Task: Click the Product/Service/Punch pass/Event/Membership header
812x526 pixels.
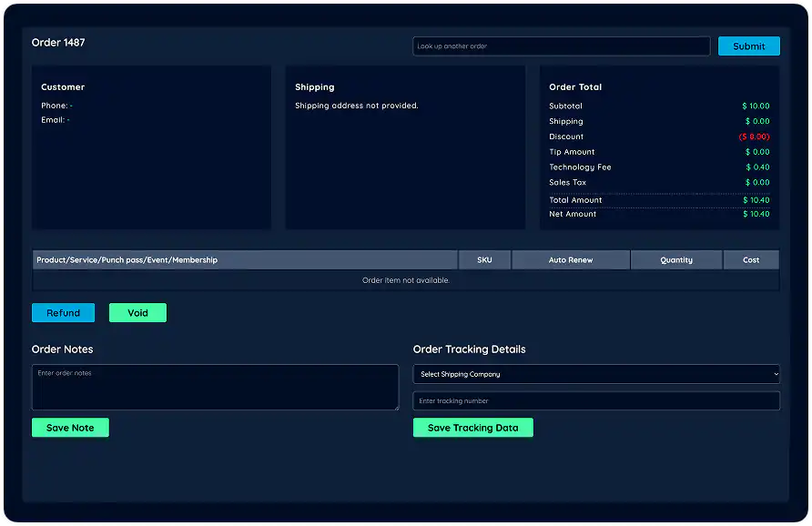Action: pyautogui.click(x=127, y=259)
